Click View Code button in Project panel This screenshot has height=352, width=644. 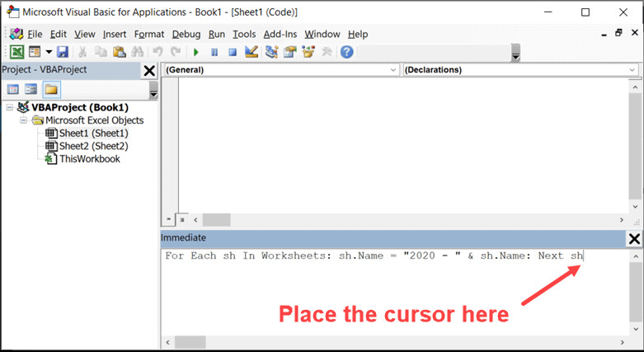pos(13,89)
